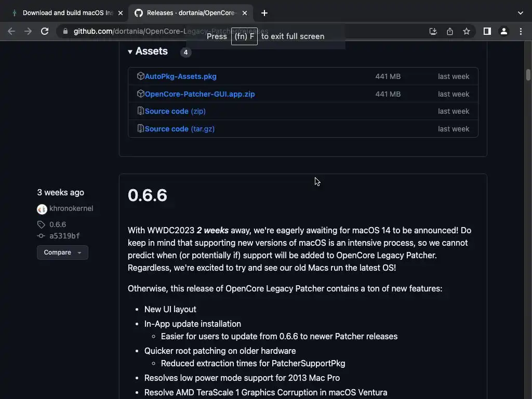Click the zip file icon beside Source code (zip)
The width and height of the screenshot is (532, 399).
[x=140, y=111]
